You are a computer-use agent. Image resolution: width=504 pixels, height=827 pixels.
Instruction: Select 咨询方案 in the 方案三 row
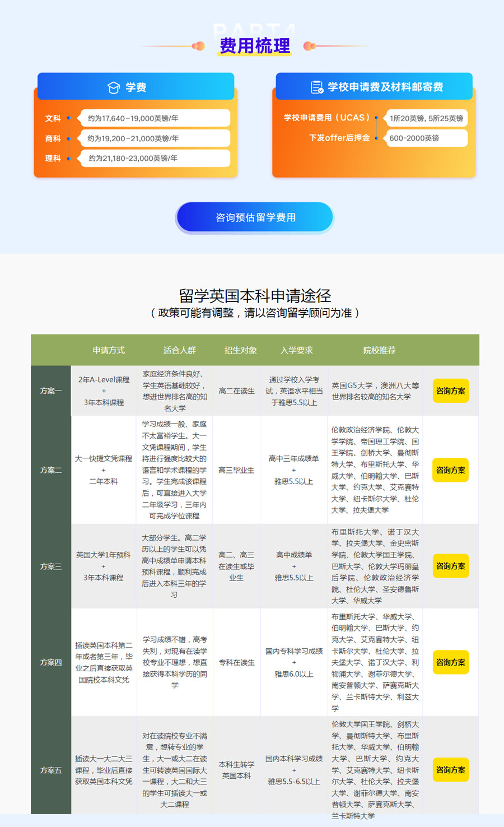pos(450,566)
